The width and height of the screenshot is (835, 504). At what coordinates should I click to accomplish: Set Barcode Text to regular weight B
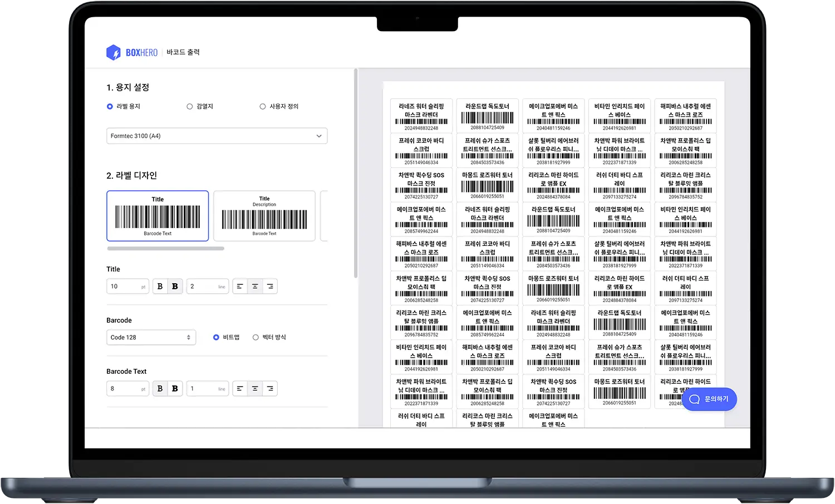point(160,388)
